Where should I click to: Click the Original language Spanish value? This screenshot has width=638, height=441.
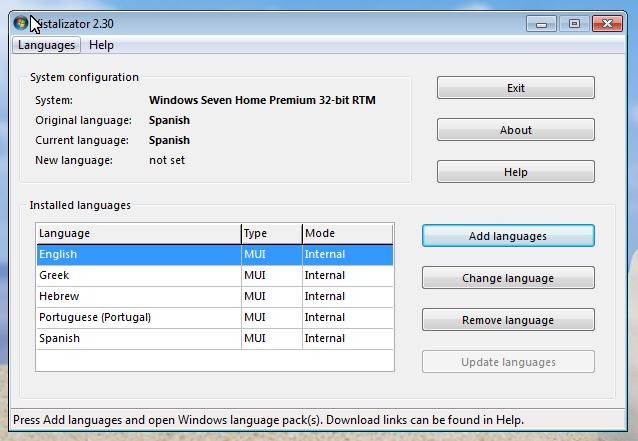click(x=169, y=120)
